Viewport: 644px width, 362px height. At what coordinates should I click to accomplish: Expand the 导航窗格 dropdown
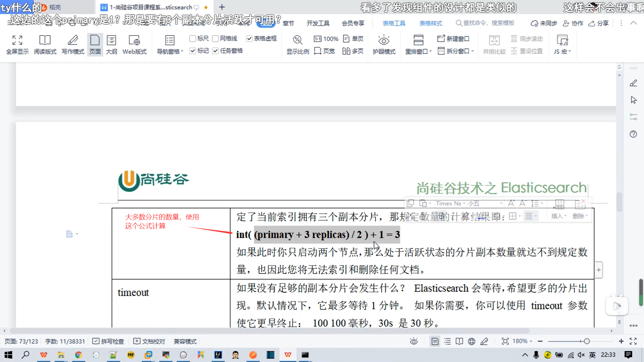click(x=182, y=52)
